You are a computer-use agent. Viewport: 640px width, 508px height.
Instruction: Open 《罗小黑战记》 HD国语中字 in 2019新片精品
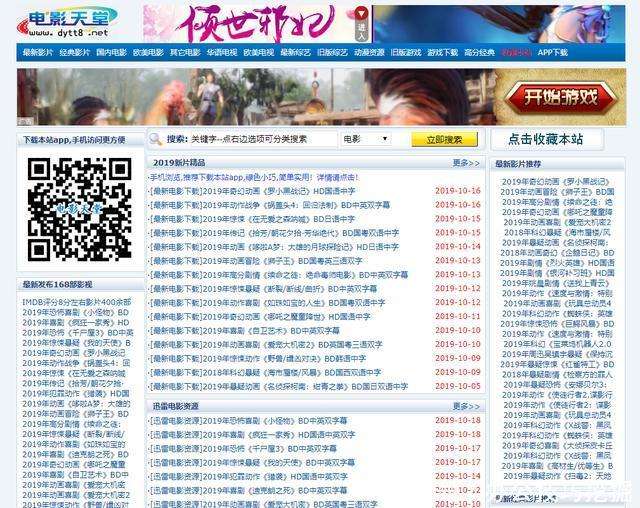[252, 191]
